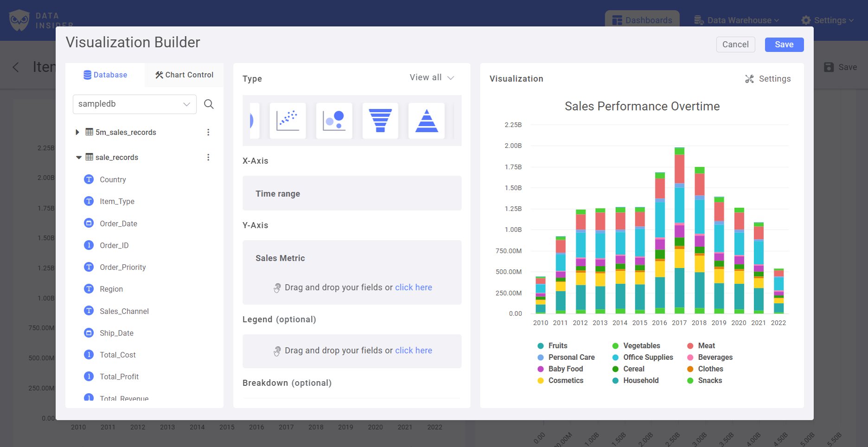868x447 pixels.
Task: Toggle the Meat series in the chart legend
Action: click(x=706, y=345)
